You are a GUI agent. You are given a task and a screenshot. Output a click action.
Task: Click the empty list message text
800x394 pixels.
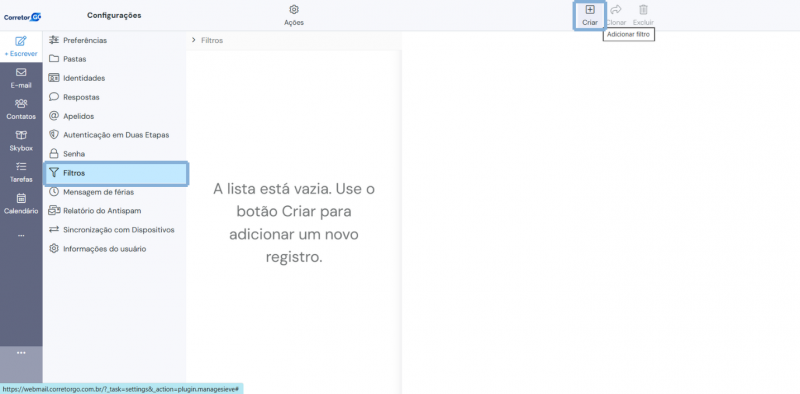pyautogui.click(x=294, y=223)
